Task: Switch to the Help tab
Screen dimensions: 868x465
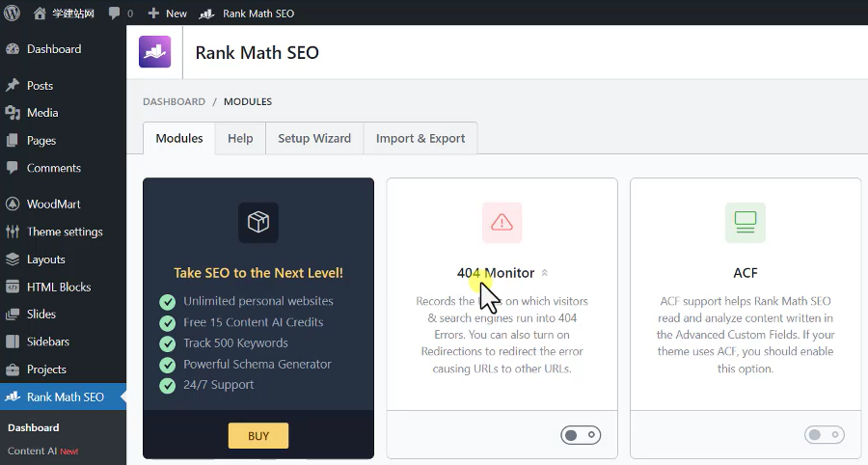Action: (240, 138)
